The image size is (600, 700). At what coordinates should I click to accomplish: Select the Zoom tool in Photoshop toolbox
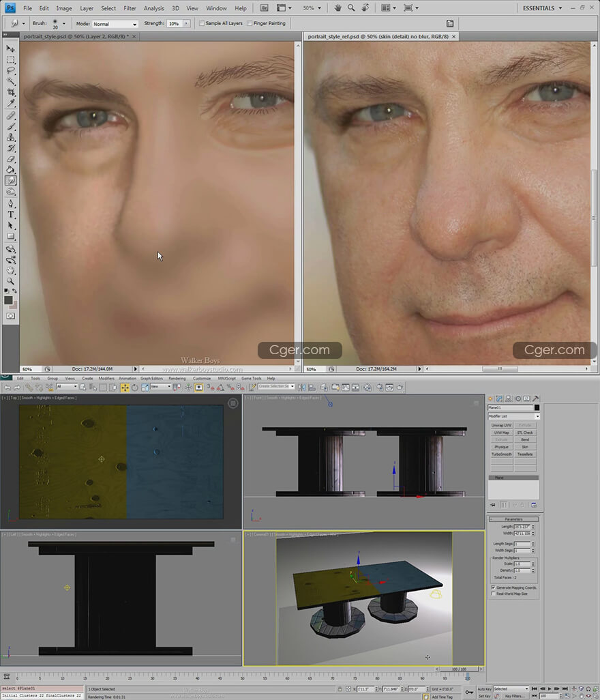(x=11, y=281)
